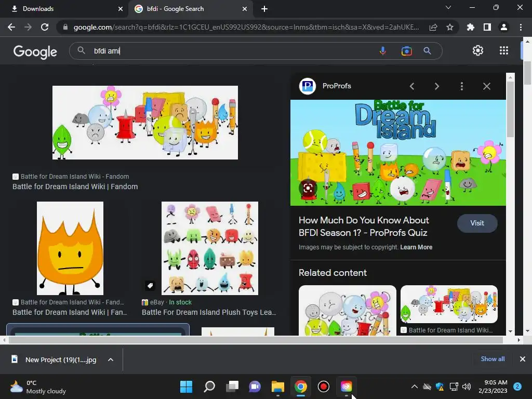
Task: Bookmark this tab with the star
Action: click(x=450, y=27)
